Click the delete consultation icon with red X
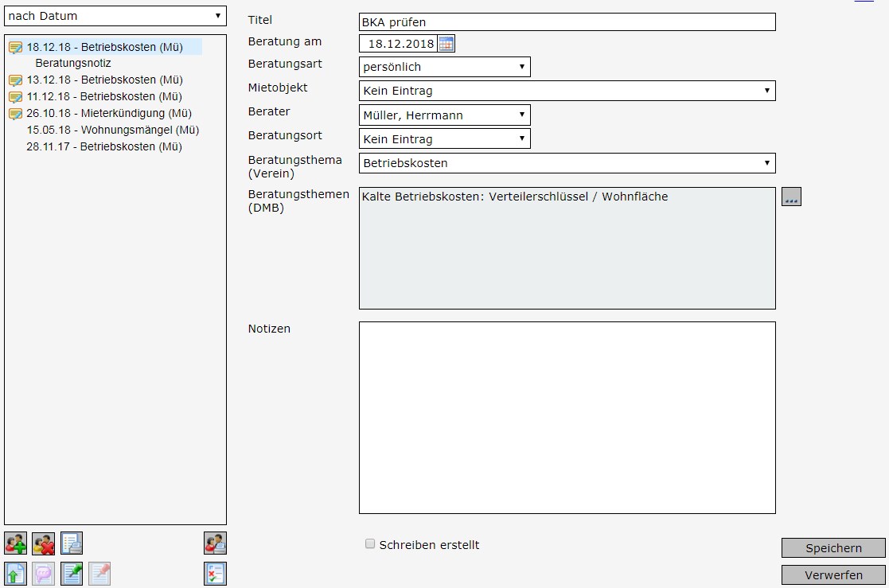 [43, 543]
